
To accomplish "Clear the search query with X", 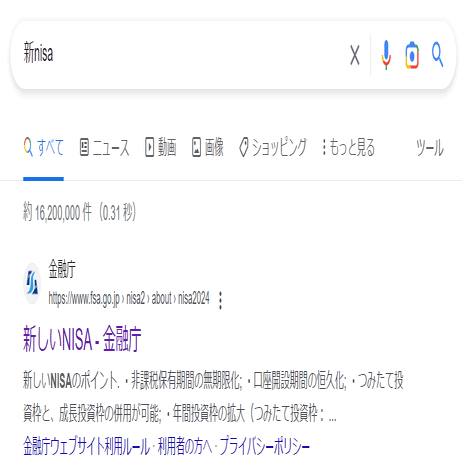I will click(x=355, y=55).
